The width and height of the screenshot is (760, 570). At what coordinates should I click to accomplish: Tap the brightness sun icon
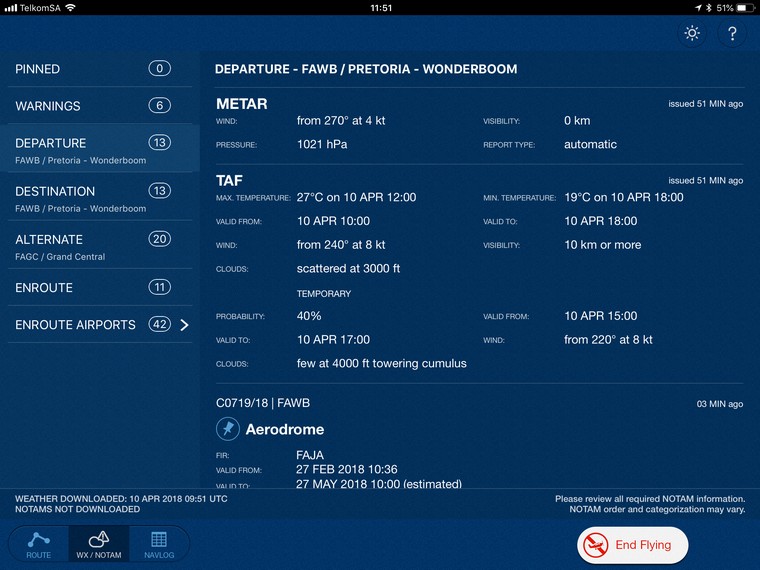click(692, 34)
